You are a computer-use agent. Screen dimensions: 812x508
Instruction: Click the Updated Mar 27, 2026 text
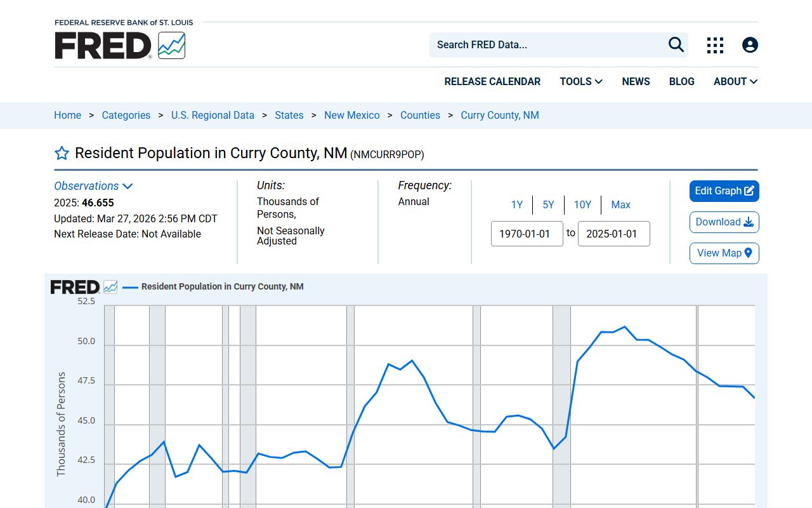pyautogui.click(x=136, y=218)
